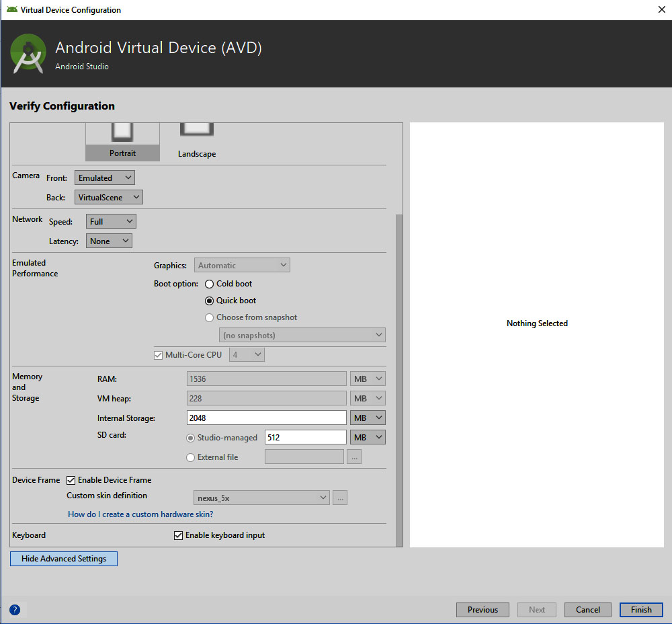Open Front camera dropdown
The image size is (672, 624).
click(105, 178)
